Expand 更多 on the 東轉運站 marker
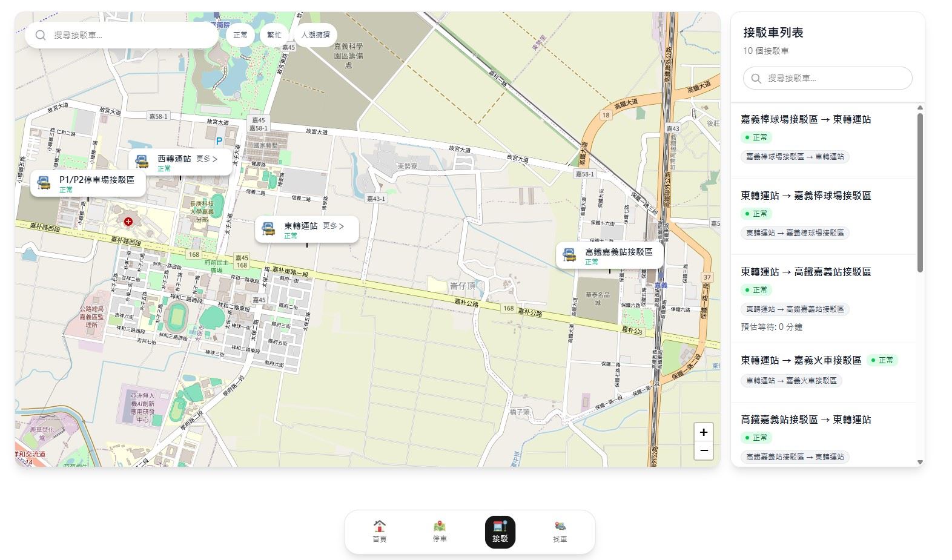The height and width of the screenshot is (560, 952). (333, 226)
